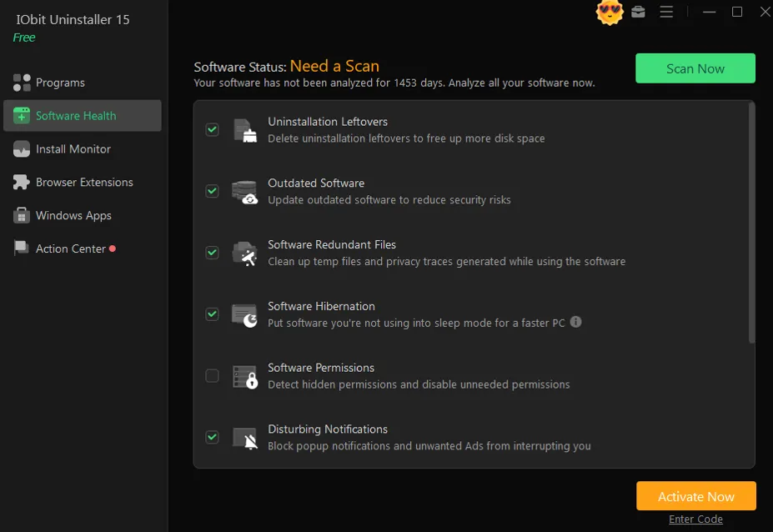The image size is (773, 532).
Task: Follow the Enter Code link
Action: coord(695,519)
